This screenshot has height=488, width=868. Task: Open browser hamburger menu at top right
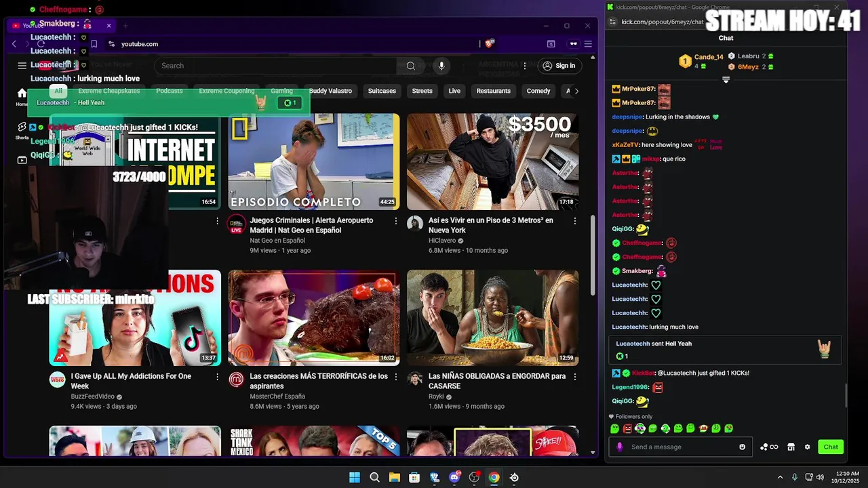click(x=588, y=44)
